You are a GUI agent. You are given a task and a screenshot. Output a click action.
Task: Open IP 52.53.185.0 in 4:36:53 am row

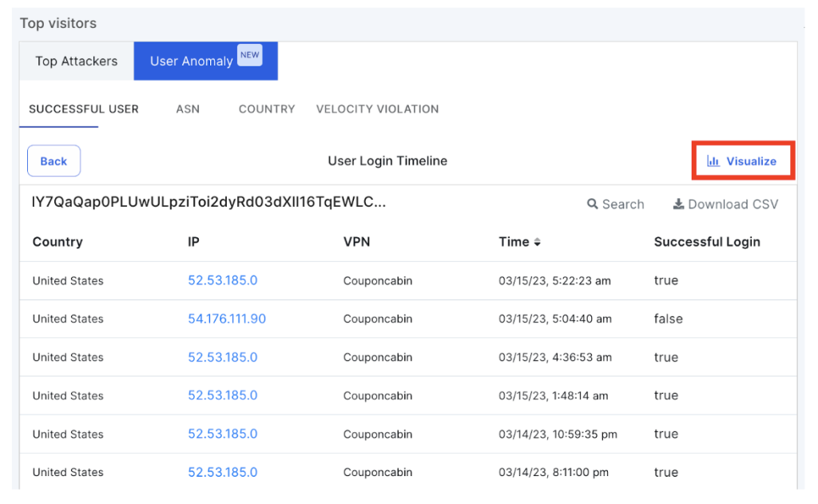click(223, 357)
